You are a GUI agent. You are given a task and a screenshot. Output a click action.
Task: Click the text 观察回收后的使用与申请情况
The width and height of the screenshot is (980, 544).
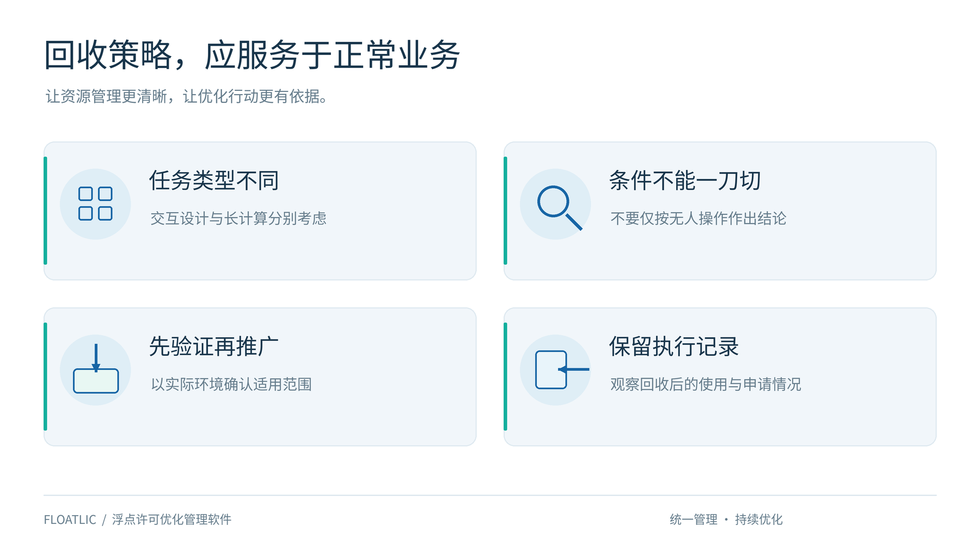pos(706,385)
